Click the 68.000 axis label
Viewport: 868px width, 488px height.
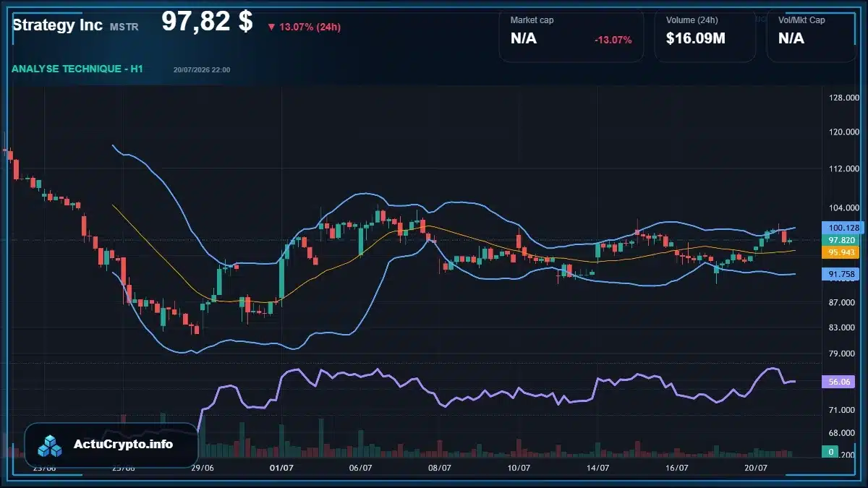[843, 433]
